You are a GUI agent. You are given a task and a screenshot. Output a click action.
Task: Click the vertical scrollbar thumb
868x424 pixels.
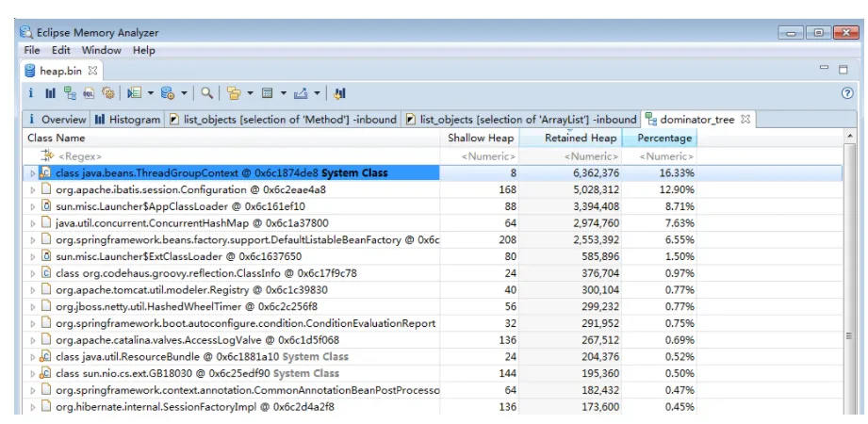848,335
